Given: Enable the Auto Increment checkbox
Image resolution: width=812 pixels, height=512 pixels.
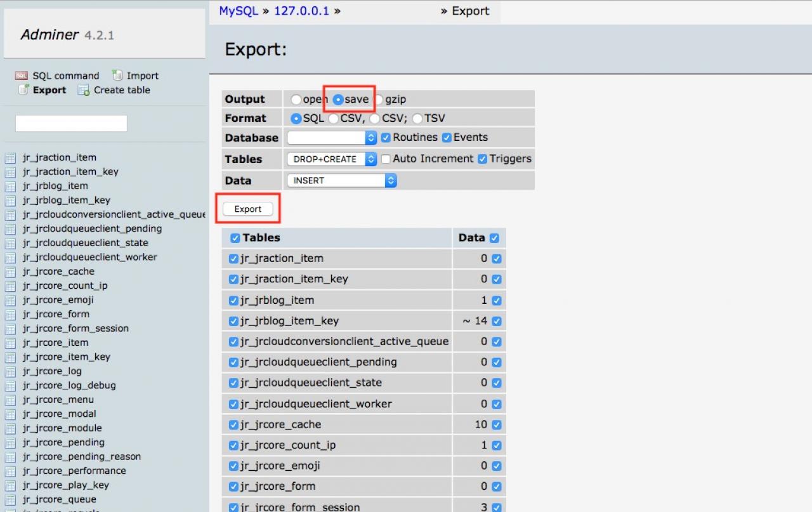Looking at the screenshot, I should 386,159.
